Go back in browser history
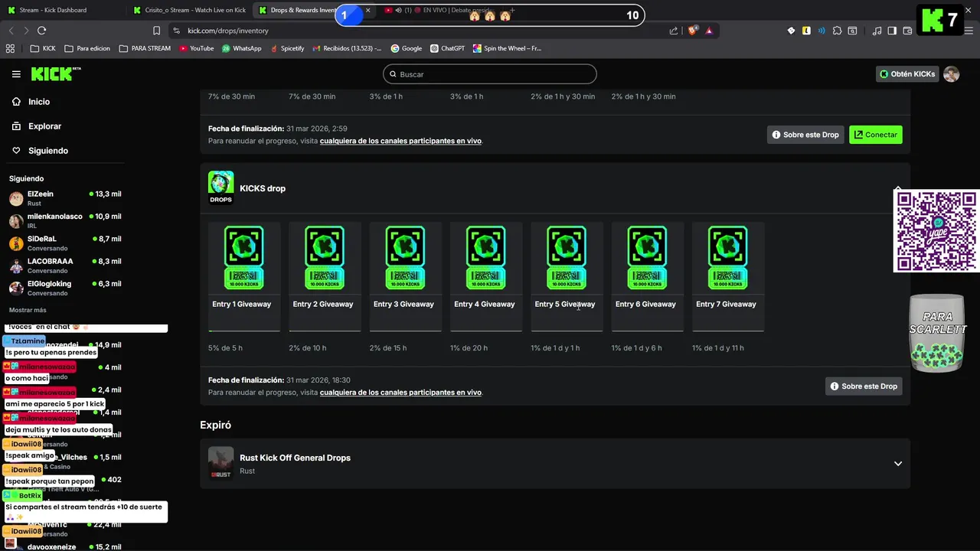This screenshot has width=980, height=551. 11,31
